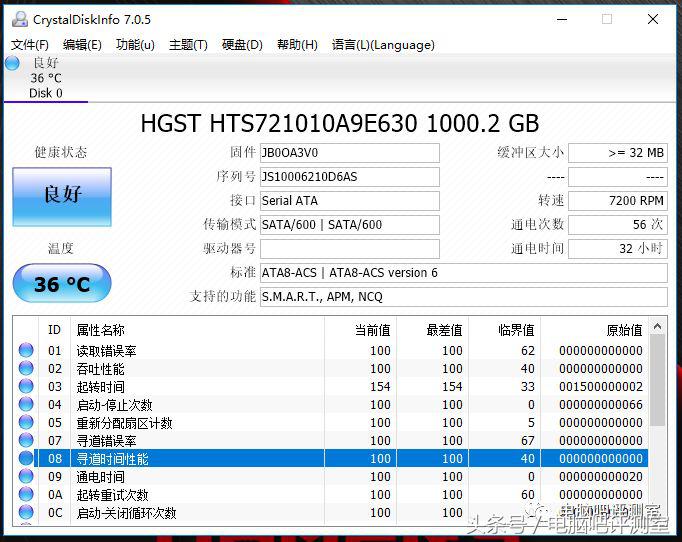682x542 pixels.
Task: Click the 原始值 column header
Action: tap(594, 330)
